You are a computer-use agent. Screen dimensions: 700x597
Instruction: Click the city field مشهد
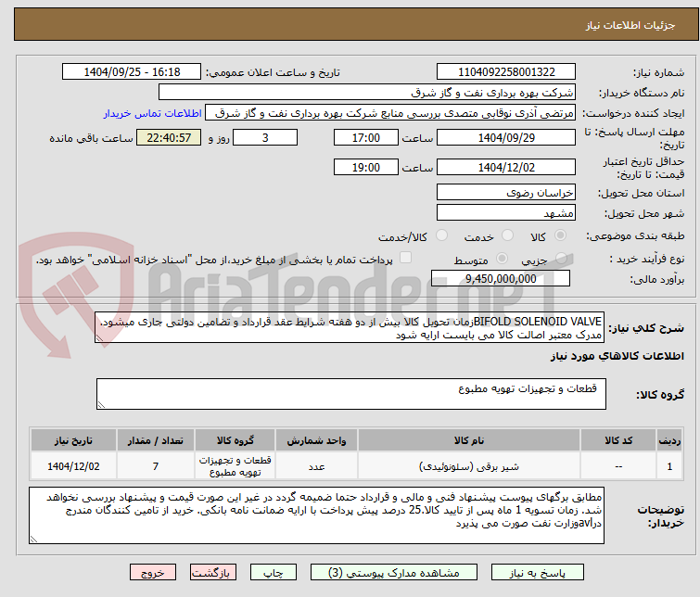pos(506,213)
